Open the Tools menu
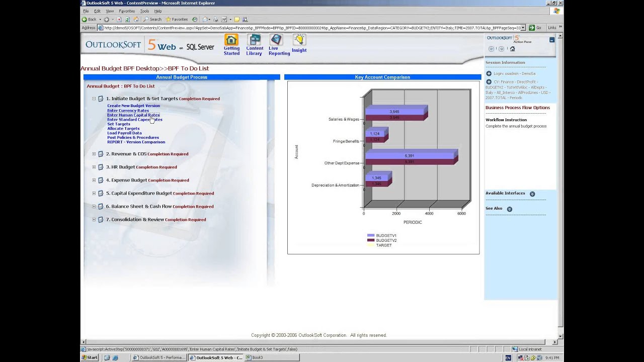644x362 pixels. point(144,11)
